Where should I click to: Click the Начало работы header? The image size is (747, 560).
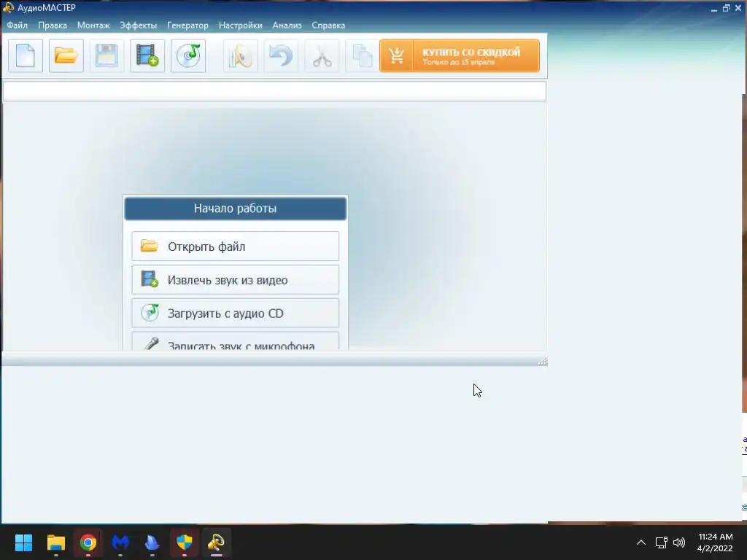pos(236,209)
